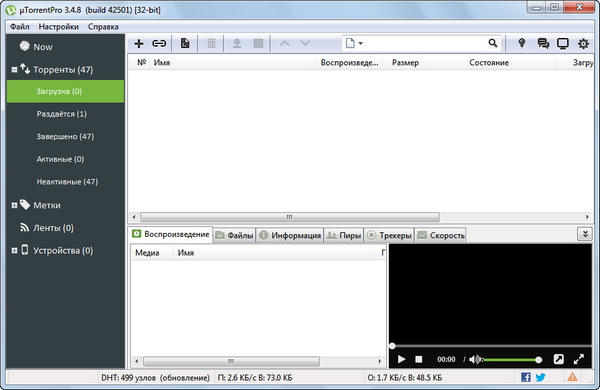The height and width of the screenshot is (390, 600).
Task: Select Завершено (47) category
Action: 65,136
